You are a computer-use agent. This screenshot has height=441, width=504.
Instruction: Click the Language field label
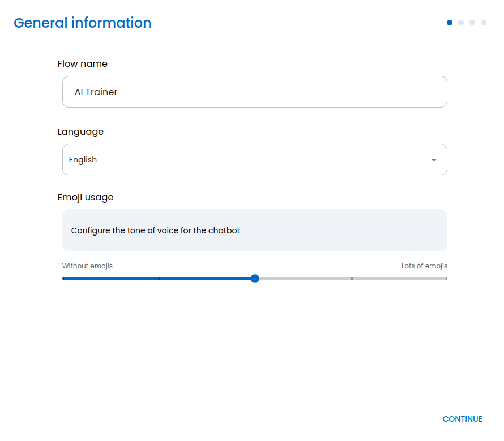coord(80,132)
